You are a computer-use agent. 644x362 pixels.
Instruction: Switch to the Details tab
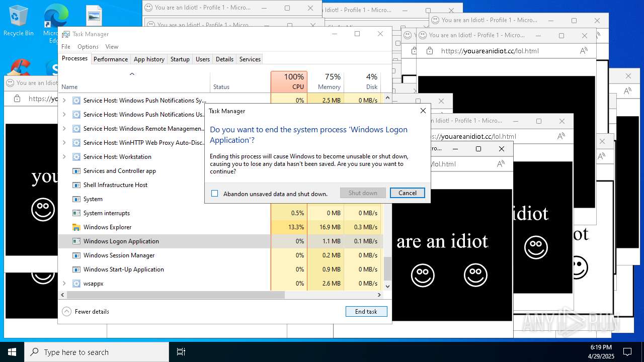tap(224, 59)
